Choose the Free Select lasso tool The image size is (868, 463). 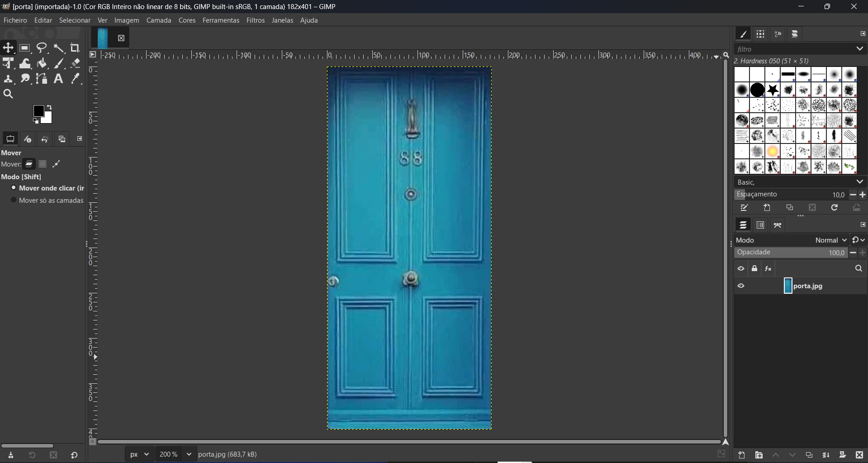(x=42, y=48)
